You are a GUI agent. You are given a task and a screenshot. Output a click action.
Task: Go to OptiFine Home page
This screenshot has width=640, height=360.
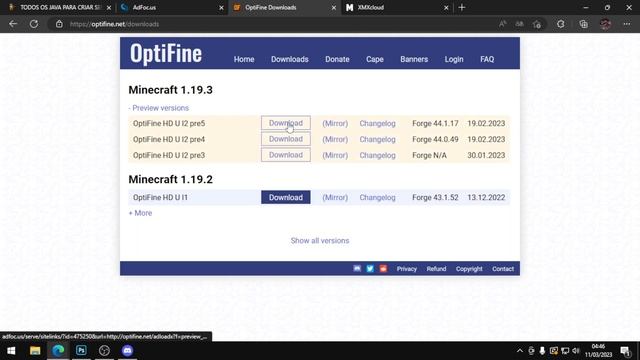244,59
